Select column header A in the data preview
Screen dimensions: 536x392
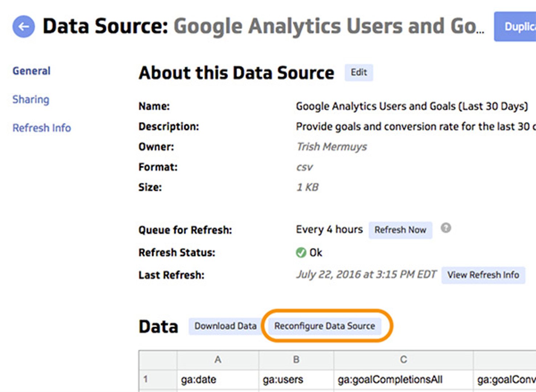tap(218, 359)
